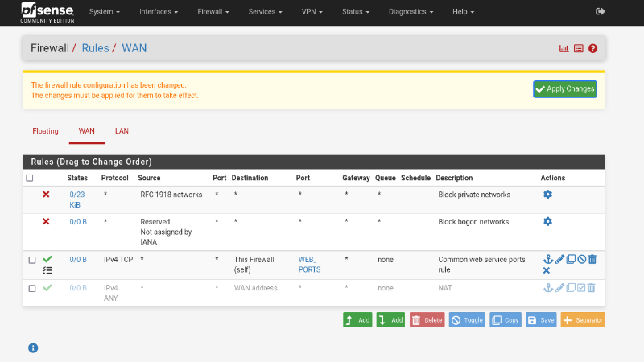Screen dimensions: 644x362
Task: Enable the NAT rule with check icon
Action: pos(581,288)
